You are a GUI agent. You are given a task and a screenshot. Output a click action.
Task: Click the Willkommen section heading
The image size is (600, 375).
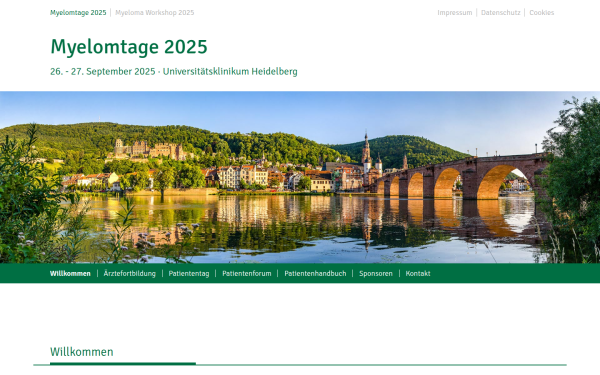point(82,352)
